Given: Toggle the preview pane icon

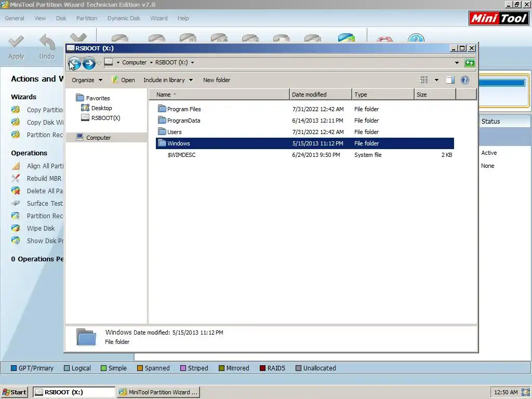Looking at the screenshot, I should pyautogui.click(x=450, y=79).
